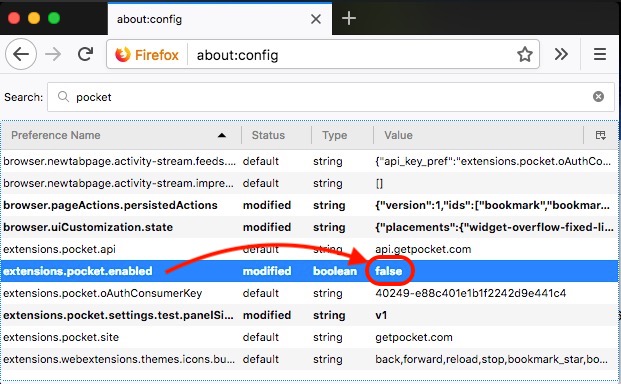
Task: Click the {"api_key_pref" value cell
Action: [x=493, y=161]
